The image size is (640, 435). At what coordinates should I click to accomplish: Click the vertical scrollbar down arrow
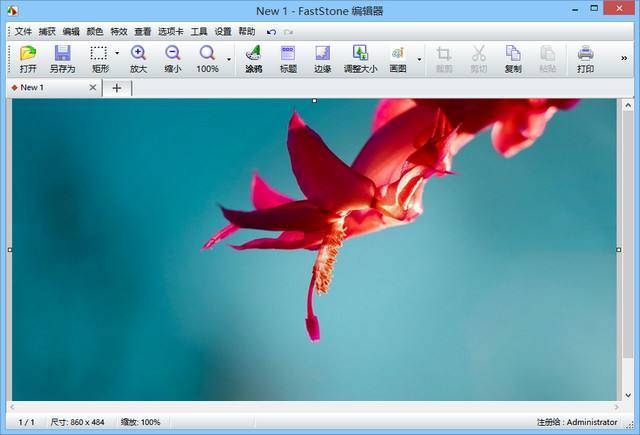[x=628, y=395]
